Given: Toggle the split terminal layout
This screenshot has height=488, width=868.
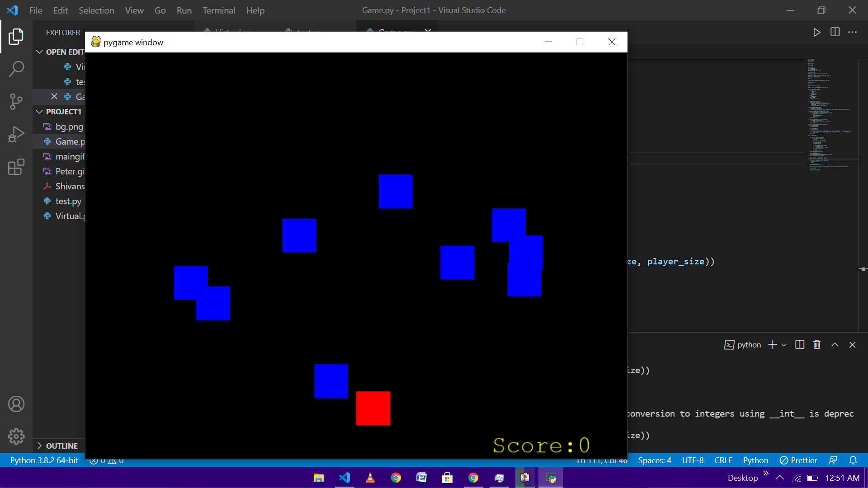Looking at the screenshot, I should tap(799, 344).
